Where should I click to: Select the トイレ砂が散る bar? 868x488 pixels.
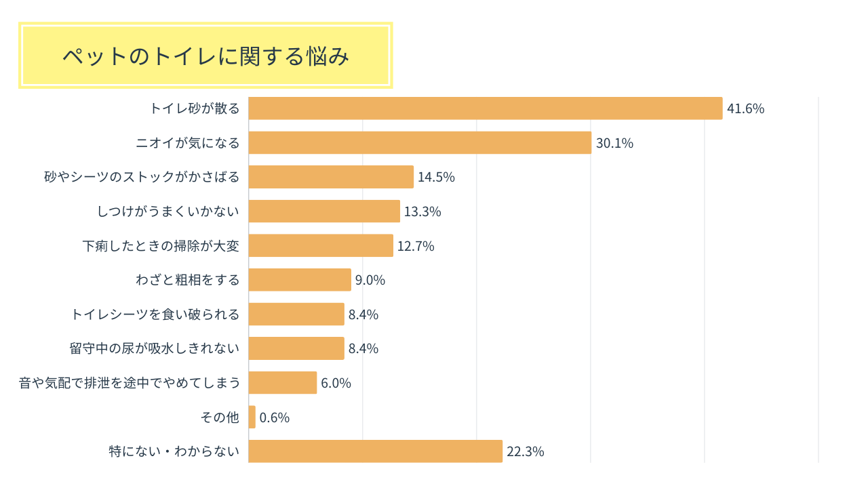pyautogui.click(x=486, y=108)
